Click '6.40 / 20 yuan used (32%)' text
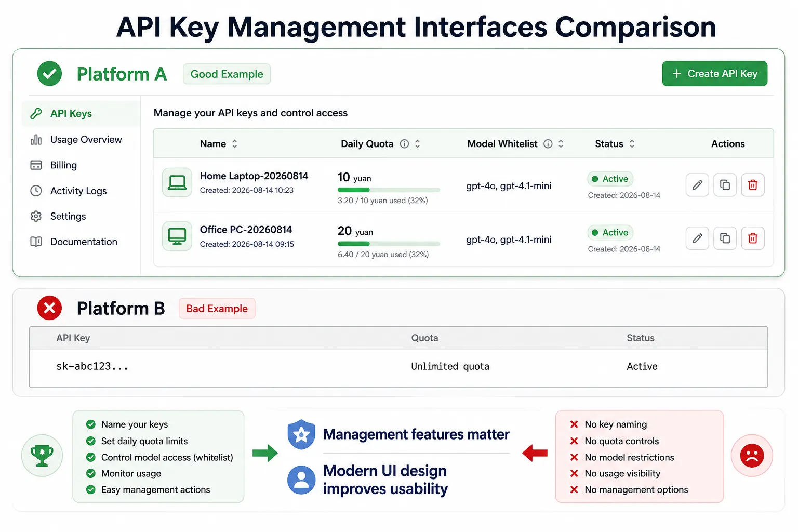798x532 pixels. coord(383,255)
